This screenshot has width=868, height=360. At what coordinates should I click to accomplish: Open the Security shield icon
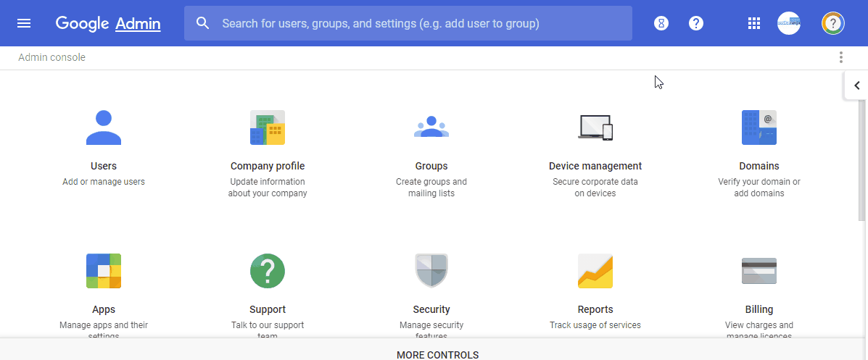[431, 271]
